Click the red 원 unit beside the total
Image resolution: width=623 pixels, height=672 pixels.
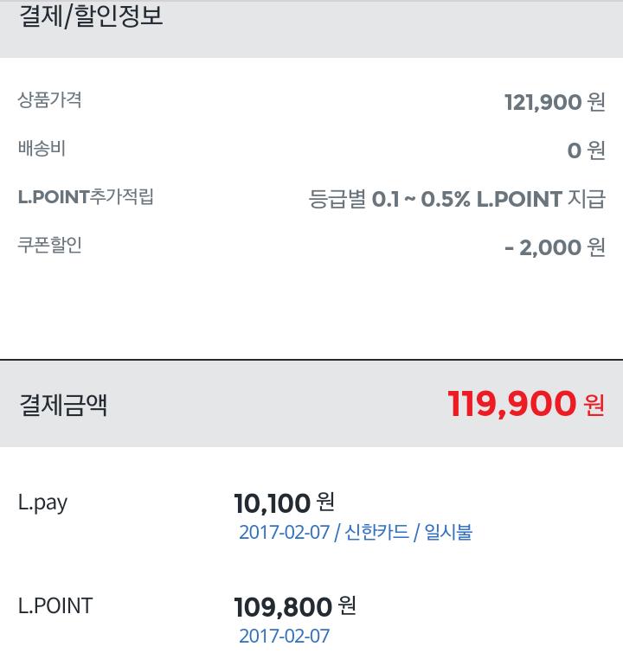pyautogui.click(x=594, y=405)
